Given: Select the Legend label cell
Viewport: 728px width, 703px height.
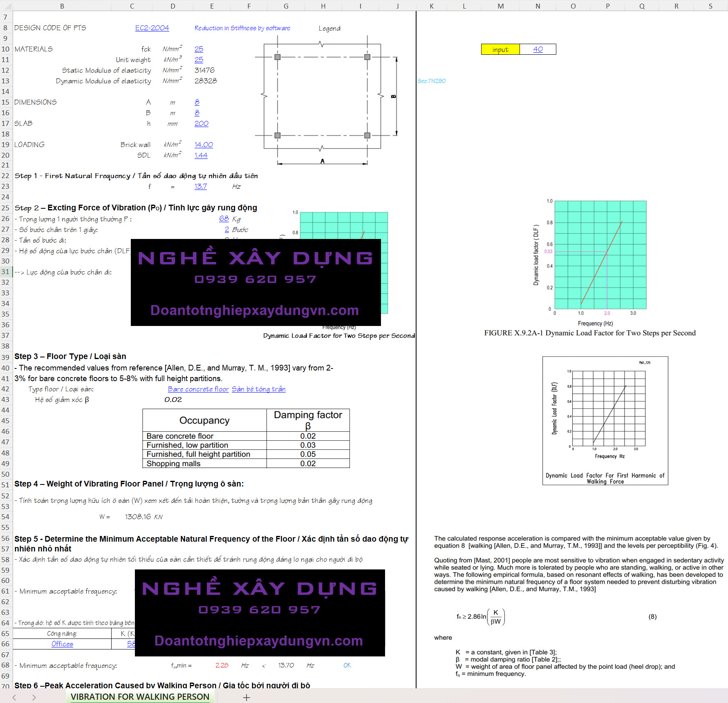Looking at the screenshot, I should pos(329,29).
